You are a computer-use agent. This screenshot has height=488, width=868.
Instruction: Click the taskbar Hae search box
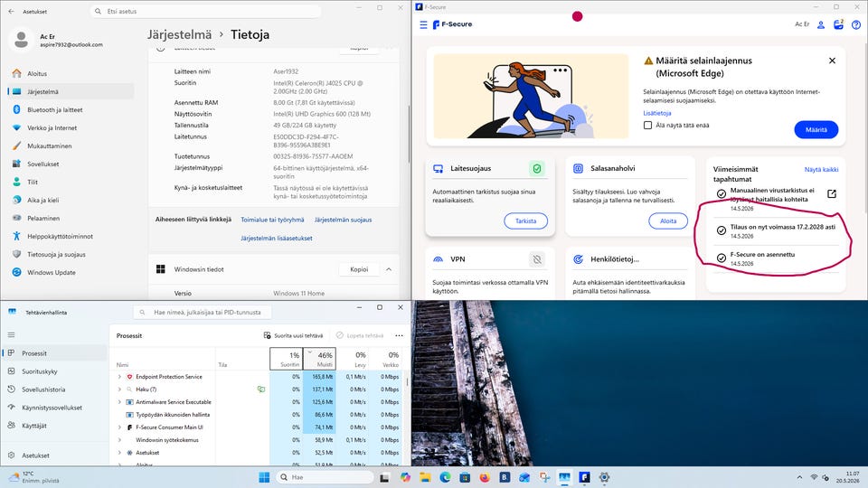[x=325, y=477]
